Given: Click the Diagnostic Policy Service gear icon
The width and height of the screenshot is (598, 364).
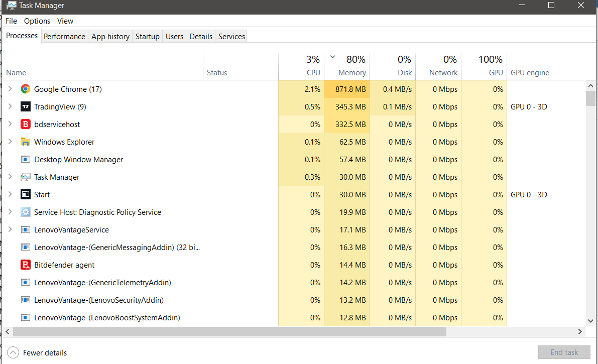Looking at the screenshot, I should tap(26, 212).
